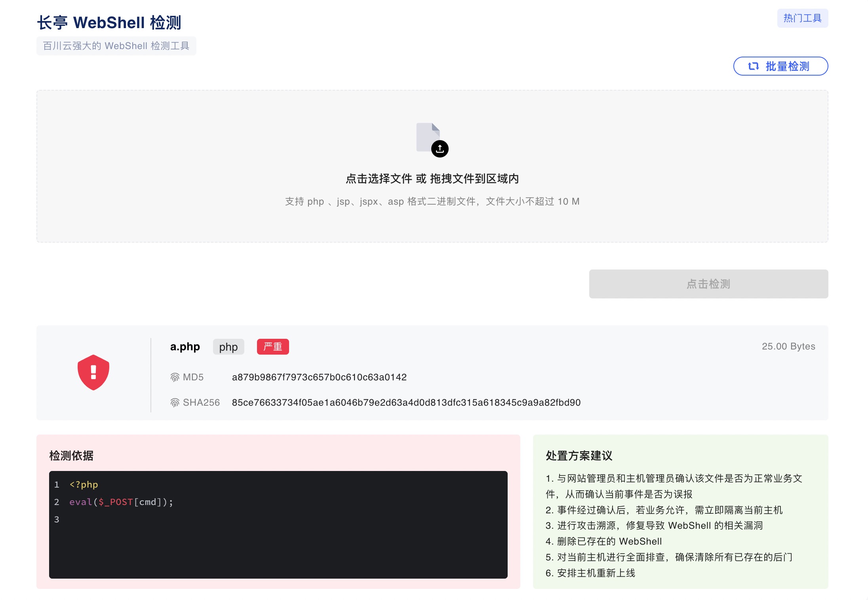Viewport: 868px width, 600px height.
Task: Click the <?php code line
Action: (x=84, y=484)
